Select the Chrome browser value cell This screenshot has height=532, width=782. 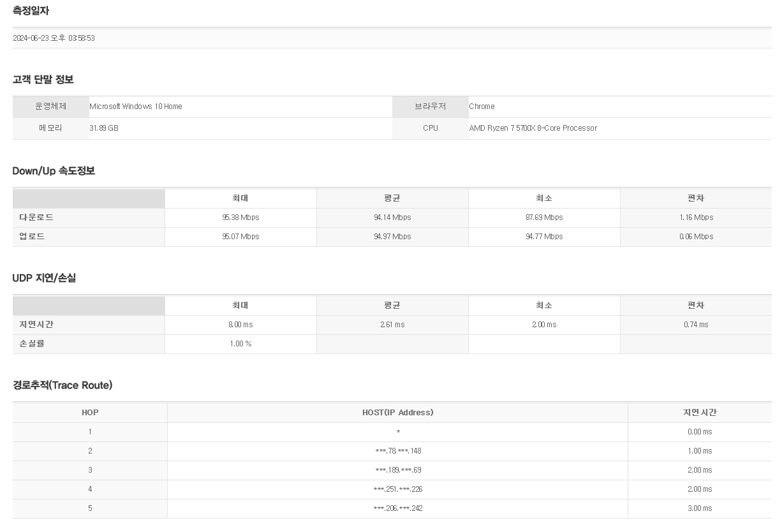tap(482, 107)
